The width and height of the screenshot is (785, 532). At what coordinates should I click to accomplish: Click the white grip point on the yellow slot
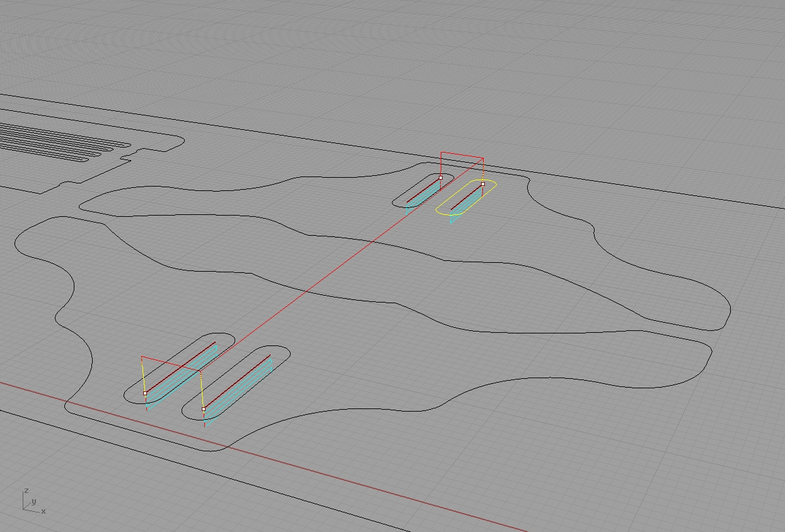[483, 185]
